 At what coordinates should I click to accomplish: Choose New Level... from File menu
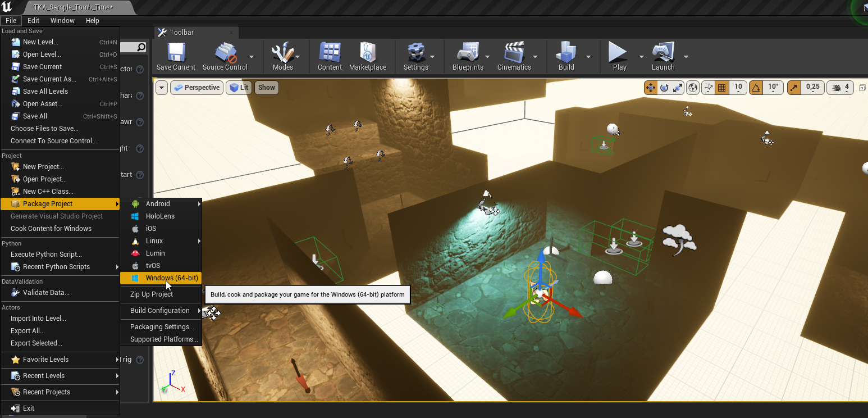click(60, 42)
